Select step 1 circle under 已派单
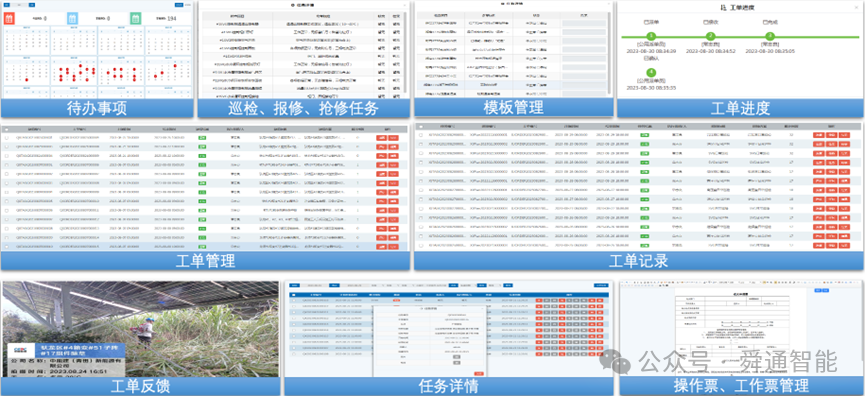The height and width of the screenshot is (396, 865). 652,36
